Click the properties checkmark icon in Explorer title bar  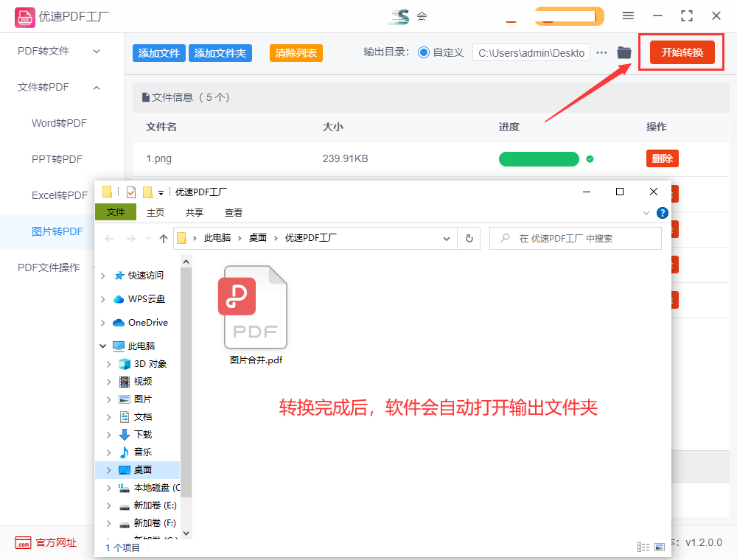(131, 192)
